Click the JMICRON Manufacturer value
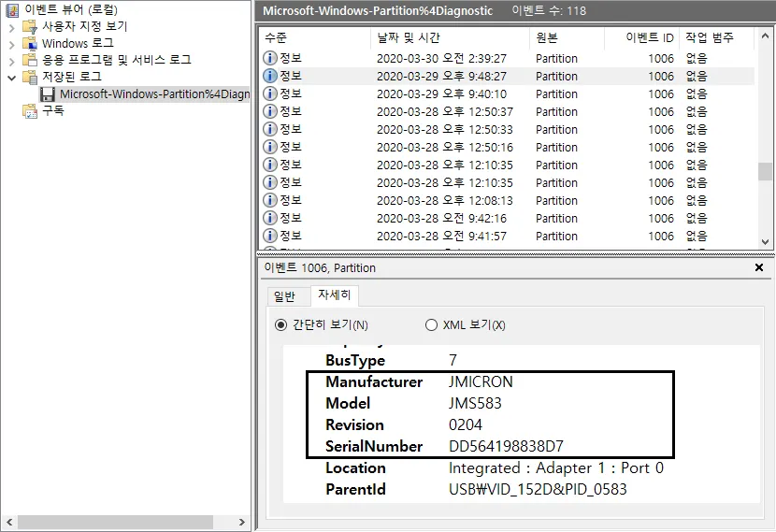The height and width of the screenshot is (532, 776). tap(481, 381)
